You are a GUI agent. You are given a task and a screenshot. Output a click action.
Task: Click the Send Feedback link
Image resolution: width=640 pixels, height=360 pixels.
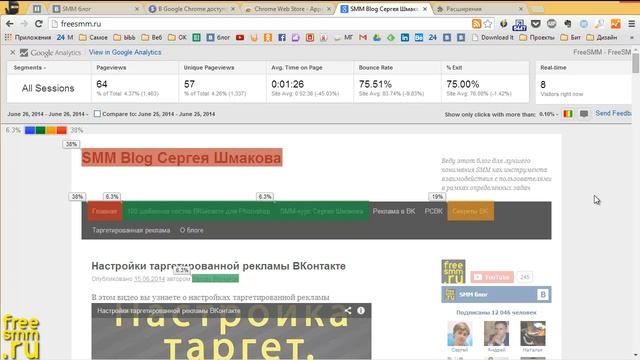tap(613, 113)
